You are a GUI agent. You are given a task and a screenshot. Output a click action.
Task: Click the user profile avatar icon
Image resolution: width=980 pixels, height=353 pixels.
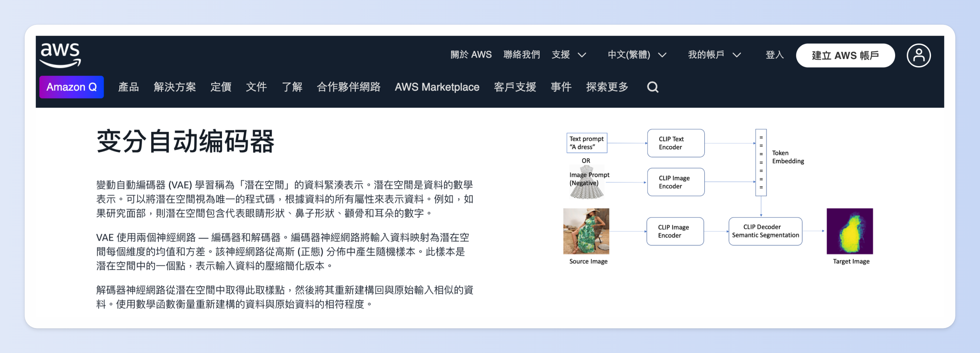pyautogui.click(x=918, y=55)
